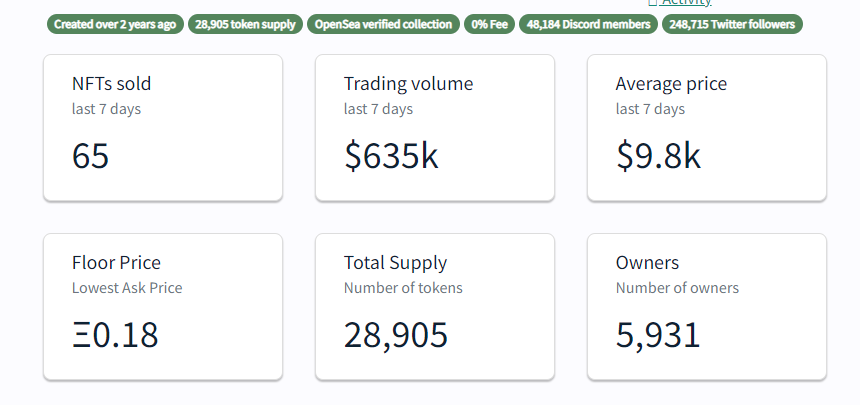This screenshot has width=860, height=405.
Task: Open the partially visible Activity link
Action: tap(686, 4)
